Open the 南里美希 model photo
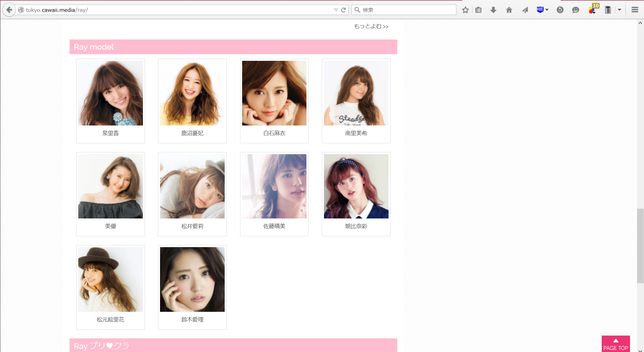This screenshot has width=644, height=352. pos(356,93)
